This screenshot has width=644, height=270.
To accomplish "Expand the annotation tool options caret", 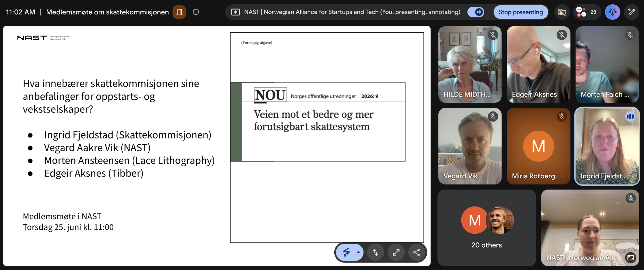I will [358, 252].
